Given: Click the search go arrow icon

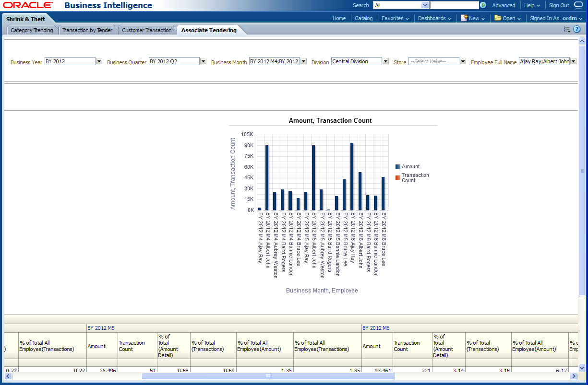Looking at the screenshot, I should click(x=483, y=5).
